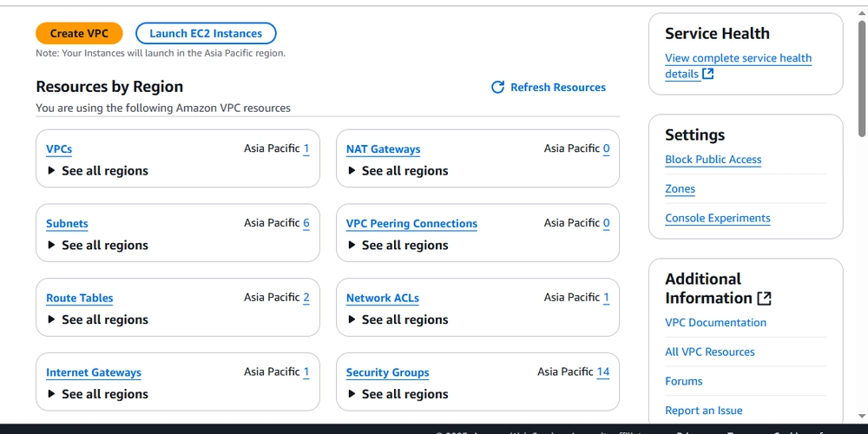Screen dimensions: 868x434
Task: Click the vertical page scrollbar thumb
Action: 862,77
